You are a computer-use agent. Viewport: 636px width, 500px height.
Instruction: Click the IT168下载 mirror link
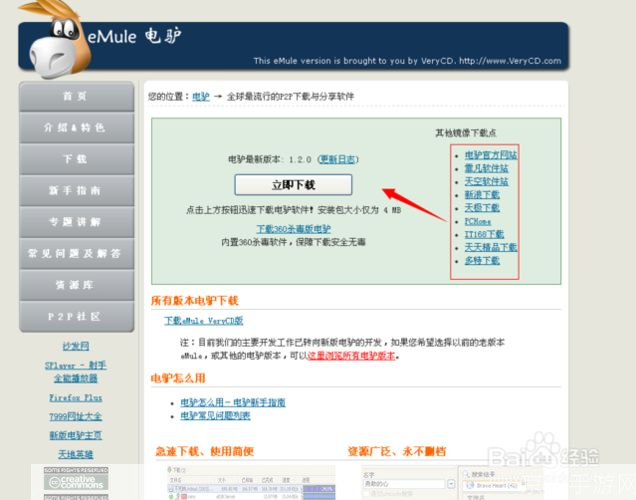pos(484,234)
